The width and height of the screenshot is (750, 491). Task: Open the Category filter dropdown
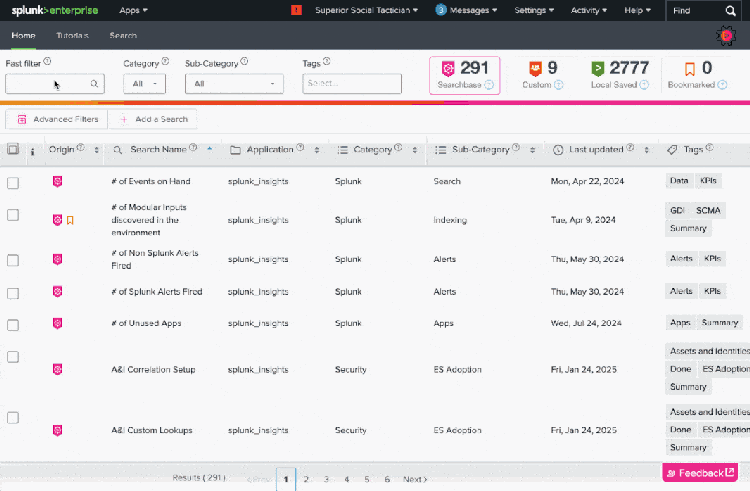(144, 84)
